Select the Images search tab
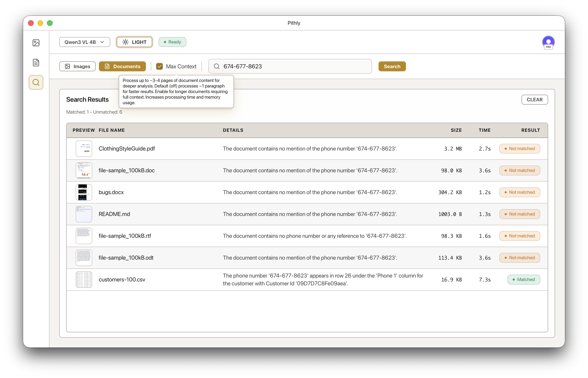This screenshot has height=378, width=588. (77, 66)
